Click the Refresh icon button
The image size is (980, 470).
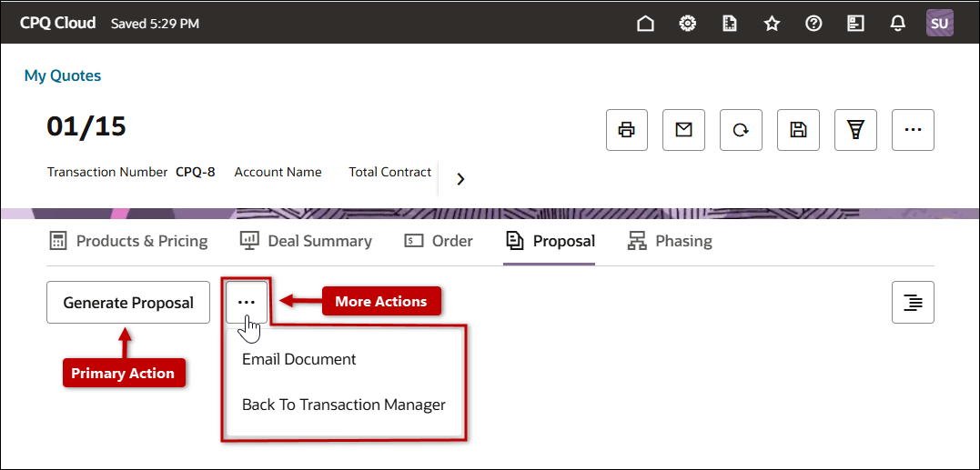741,130
